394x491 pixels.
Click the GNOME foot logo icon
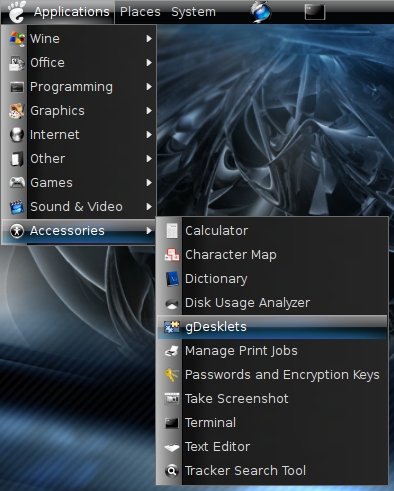(17, 12)
